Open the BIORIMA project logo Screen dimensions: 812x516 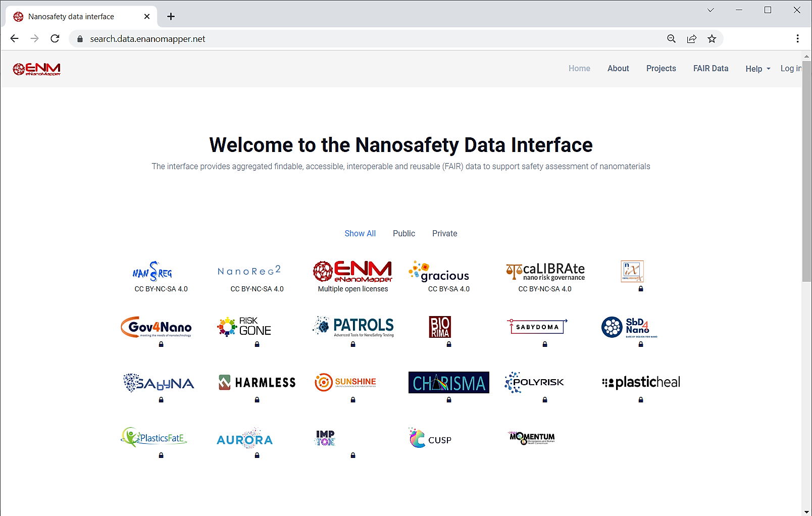click(440, 327)
